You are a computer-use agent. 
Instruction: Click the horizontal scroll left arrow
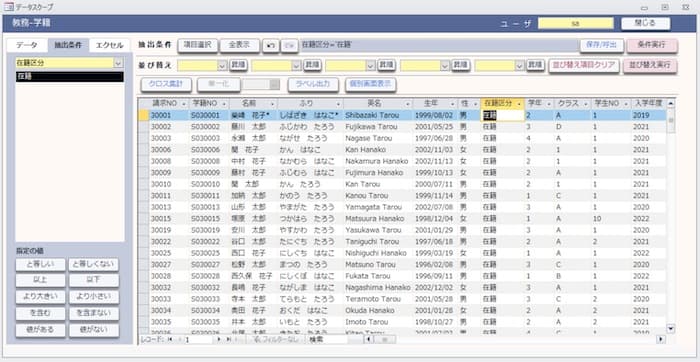click(x=368, y=339)
